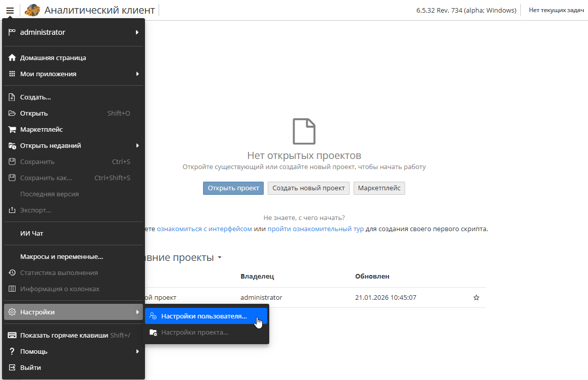The image size is (588, 380).
Task: Open the Недавние проекты dropdown
Action: click(x=219, y=257)
